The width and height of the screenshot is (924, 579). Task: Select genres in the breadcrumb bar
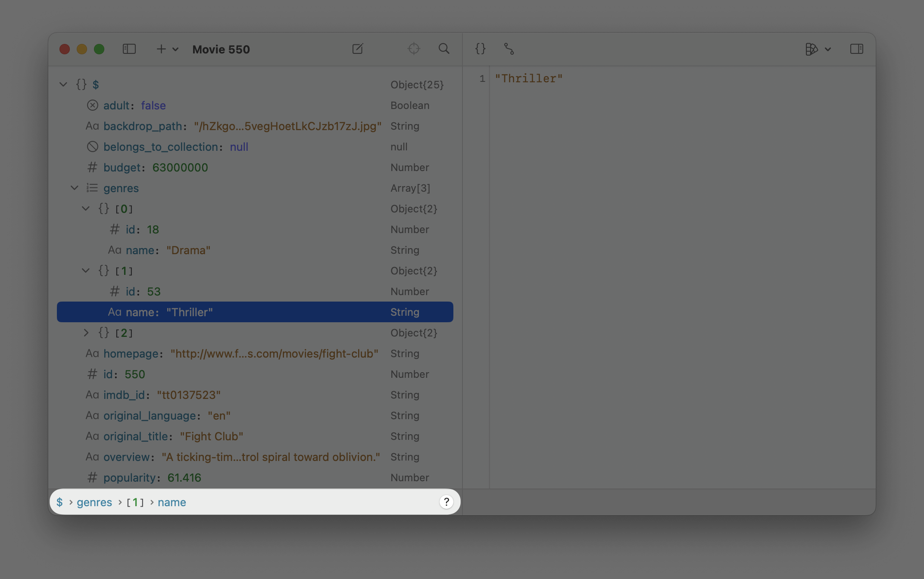94,502
